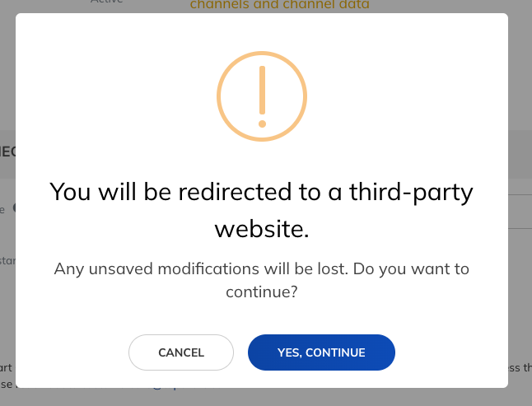Click the partially hidden round icon at left edge

(14, 208)
